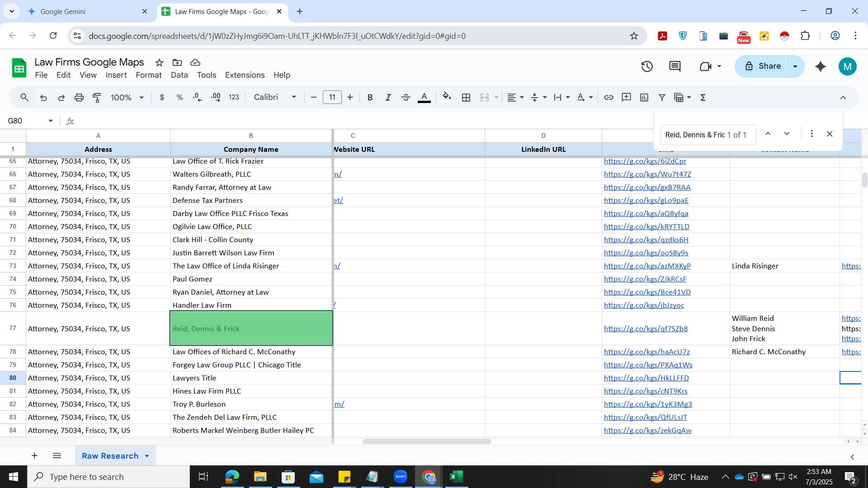Image resolution: width=868 pixels, height=488 pixels.
Task: Click the insert link icon
Action: click(x=609, y=97)
